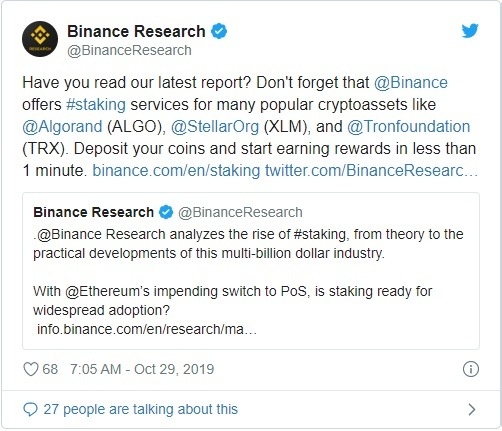The height and width of the screenshot is (431, 502).
Task: Open the @Tronfoundation mention link
Action: (409, 126)
